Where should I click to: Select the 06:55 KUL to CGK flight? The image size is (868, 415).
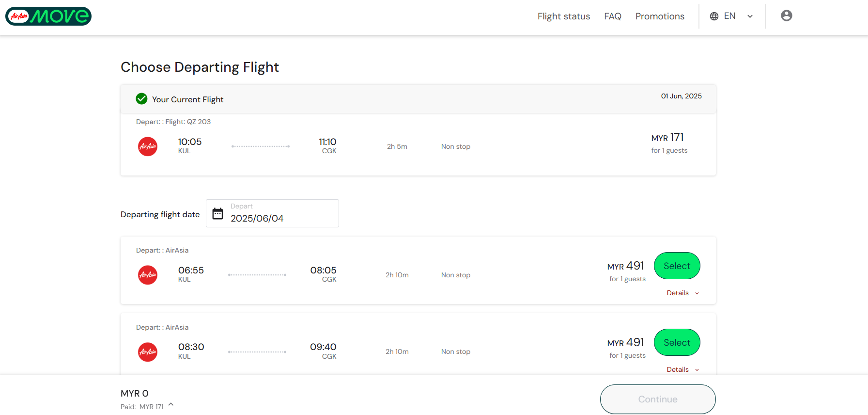[x=677, y=266]
